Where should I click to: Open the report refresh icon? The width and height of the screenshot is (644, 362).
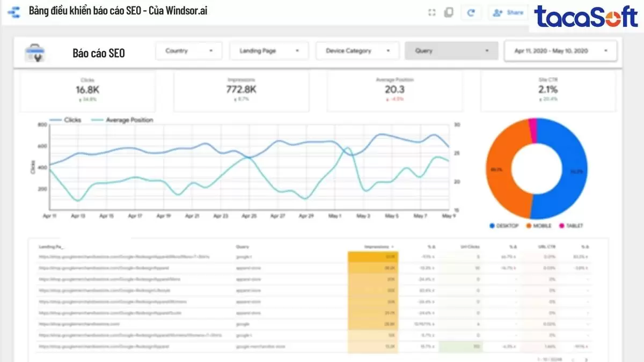(x=471, y=12)
